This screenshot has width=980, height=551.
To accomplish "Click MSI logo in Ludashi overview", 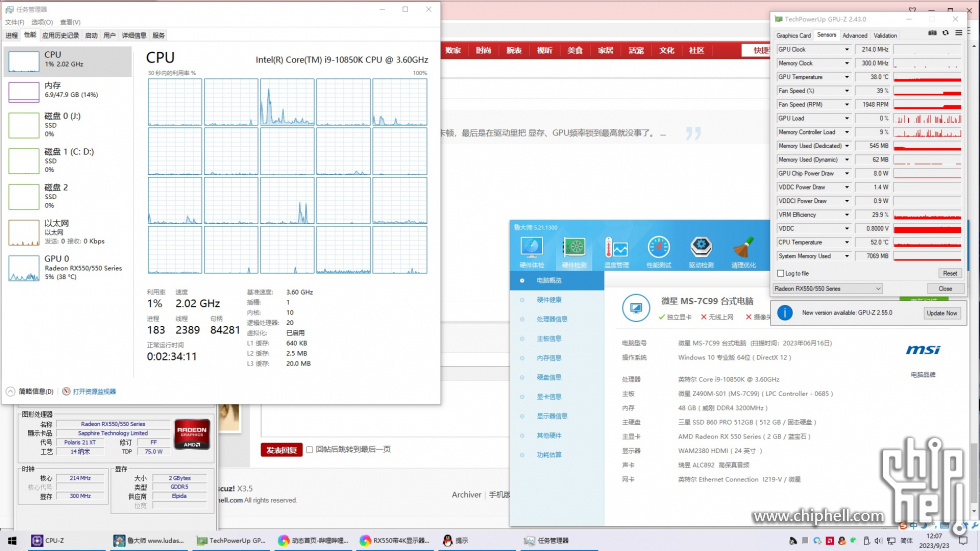I will coord(923,350).
